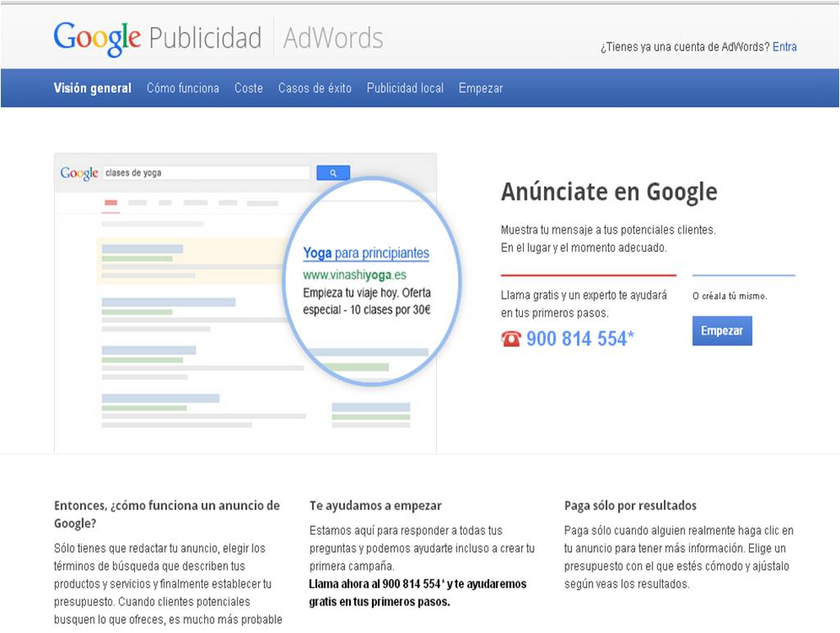This screenshot has width=840, height=633.
Task: Click the large blue 900 814 554 phone number
Action: tap(579, 339)
